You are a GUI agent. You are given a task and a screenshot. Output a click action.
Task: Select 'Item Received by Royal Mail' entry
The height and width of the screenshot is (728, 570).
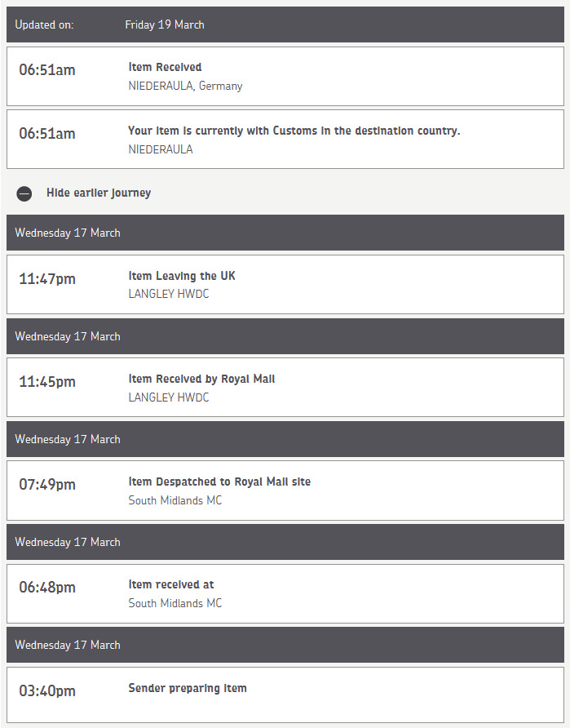point(201,379)
